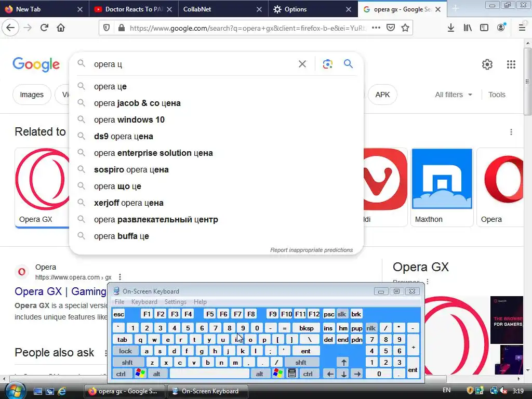Viewport: 532px width, 399px height.
Task: Toggle lock key on on-screen keyboard
Action: coord(125,351)
